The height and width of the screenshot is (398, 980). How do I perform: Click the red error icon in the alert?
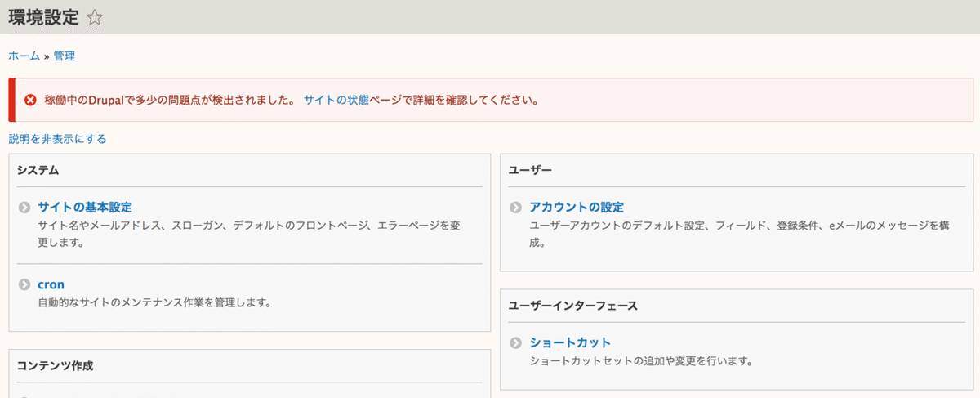[x=30, y=101]
